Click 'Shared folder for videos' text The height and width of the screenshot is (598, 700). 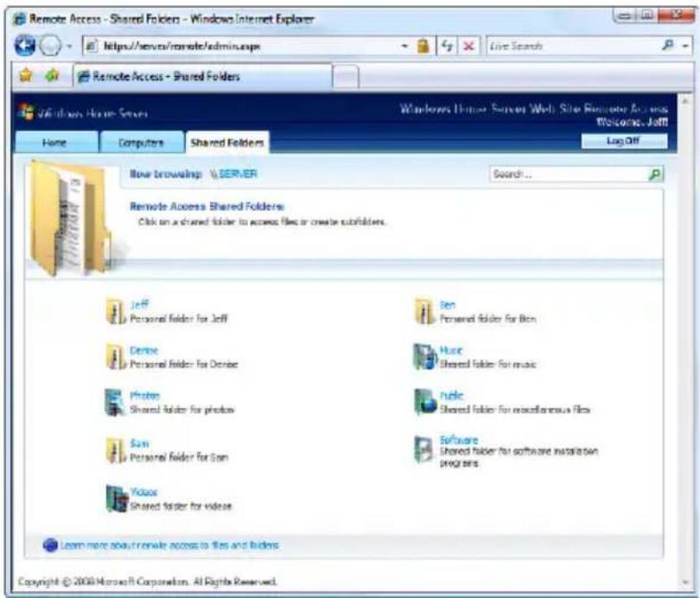pos(181,506)
